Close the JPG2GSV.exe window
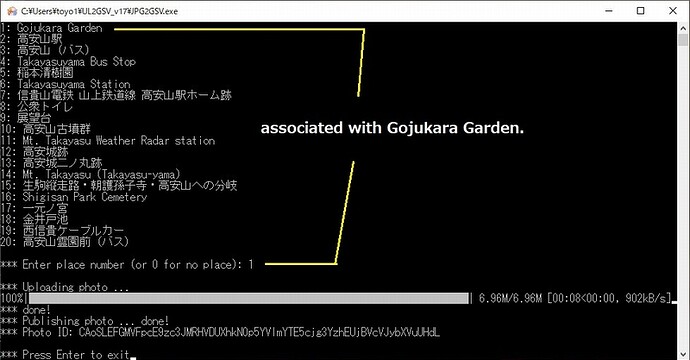This screenshot has width=690, height=360. (673, 11)
